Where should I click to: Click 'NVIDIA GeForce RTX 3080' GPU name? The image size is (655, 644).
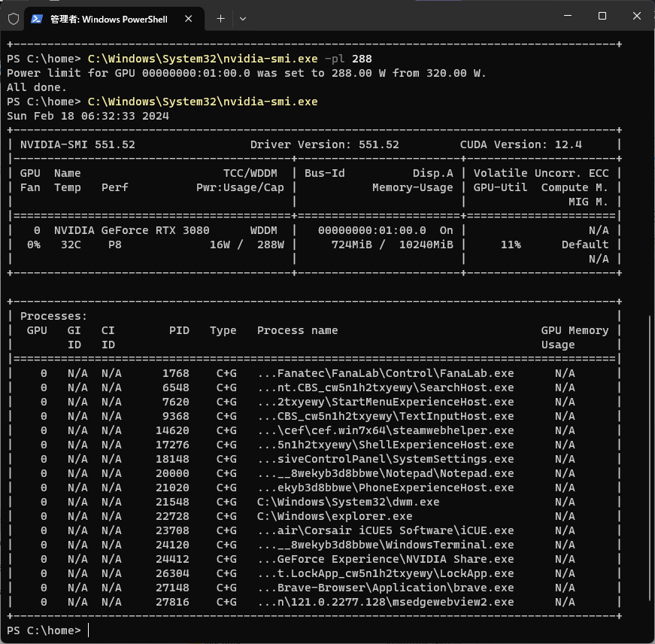click(x=132, y=230)
